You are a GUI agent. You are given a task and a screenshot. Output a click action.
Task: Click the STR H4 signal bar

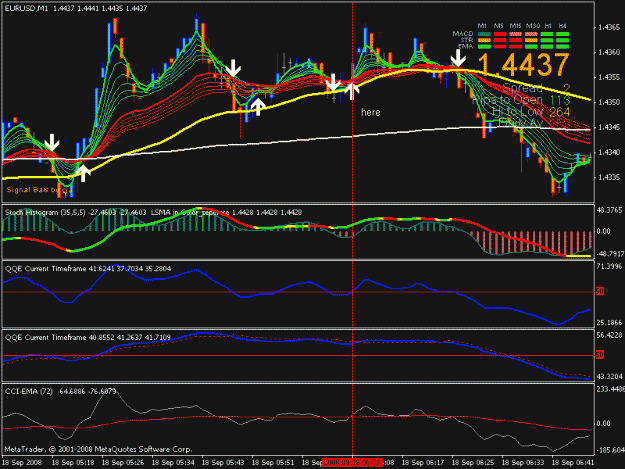(x=562, y=40)
